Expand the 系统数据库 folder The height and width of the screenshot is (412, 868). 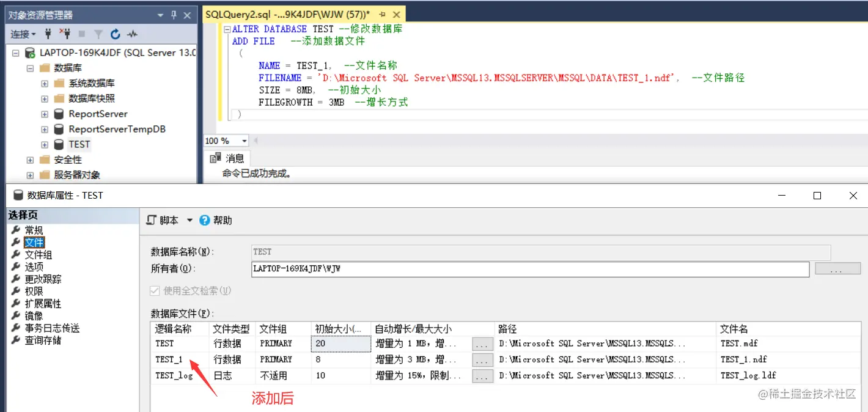[x=45, y=84]
